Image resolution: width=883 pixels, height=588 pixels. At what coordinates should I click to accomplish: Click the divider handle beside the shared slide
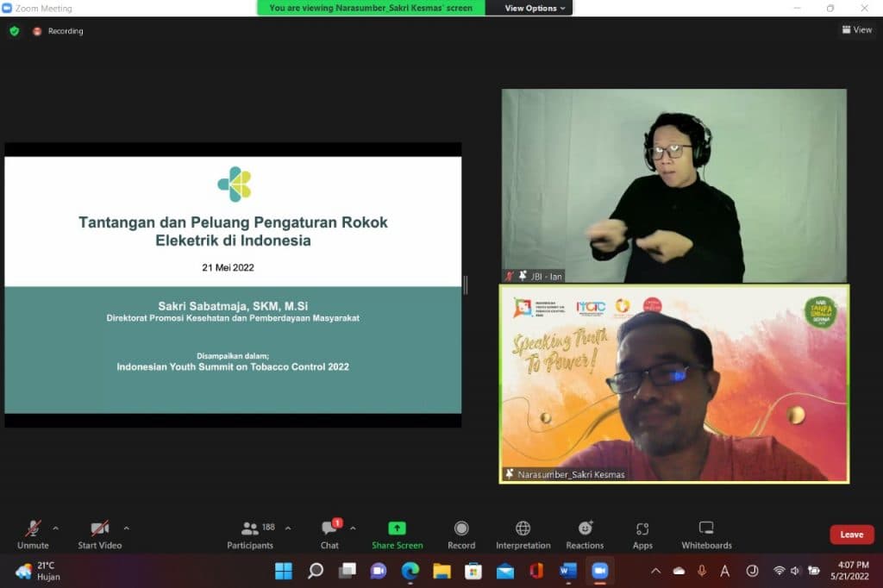pos(466,285)
